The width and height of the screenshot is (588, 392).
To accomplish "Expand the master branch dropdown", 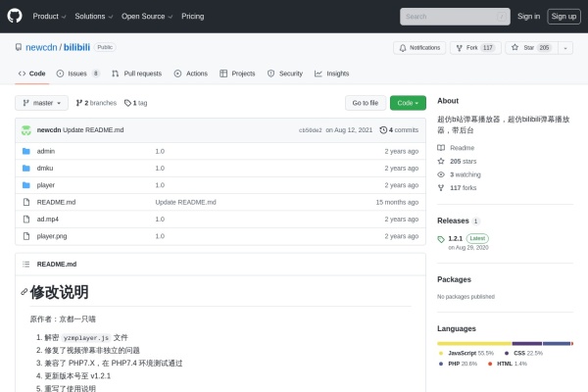I will pyautogui.click(x=42, y=103).
